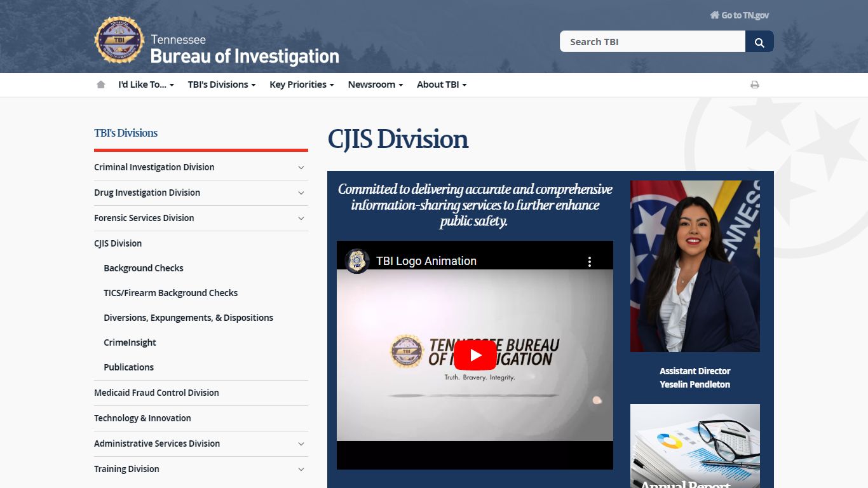The width and height of the screenshot is (868, 488).
Task: Open Background Checks page
Action: [x=144, y=268]
